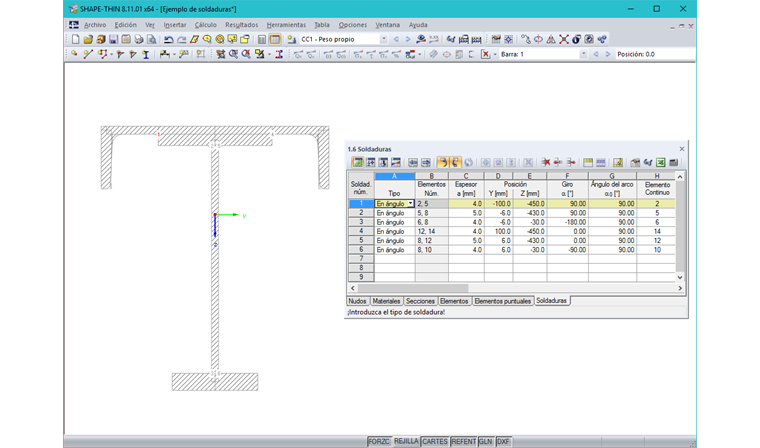760x448 pixels.
Task: Toggle FORZC in the status bar
Action: tap(379, 441)
